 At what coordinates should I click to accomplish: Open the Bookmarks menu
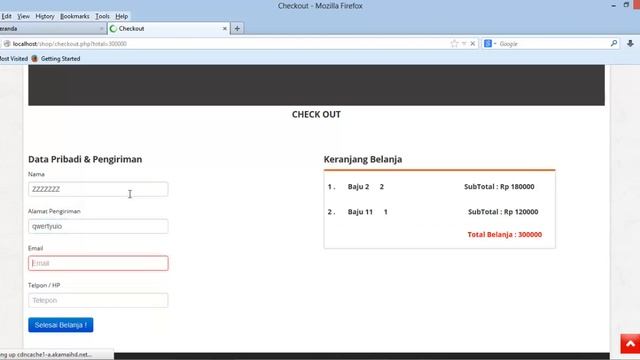75,16
